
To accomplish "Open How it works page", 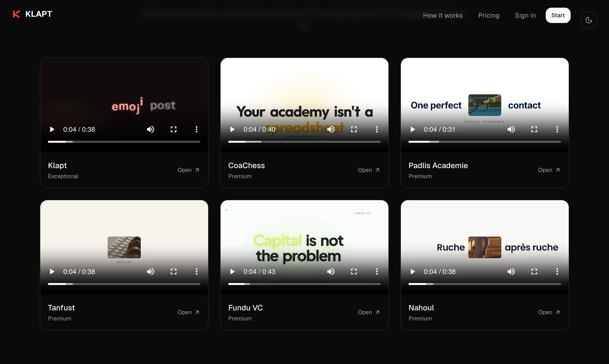I will (x=443, y=16).
